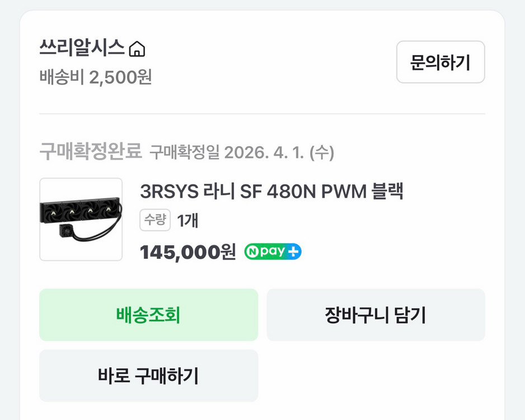This screenshot has height=420, width=525.
Task: Open the 문의하기 inquiry button
Action: tap(440, 63)
